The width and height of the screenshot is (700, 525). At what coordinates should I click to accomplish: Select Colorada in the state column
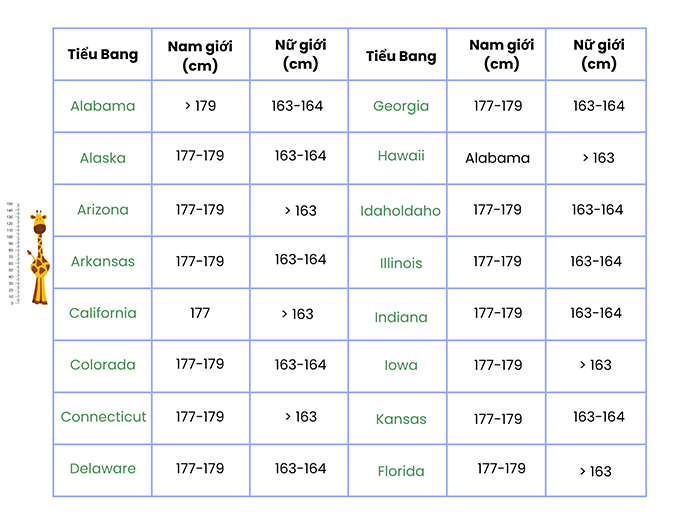[x=103, y=365]
